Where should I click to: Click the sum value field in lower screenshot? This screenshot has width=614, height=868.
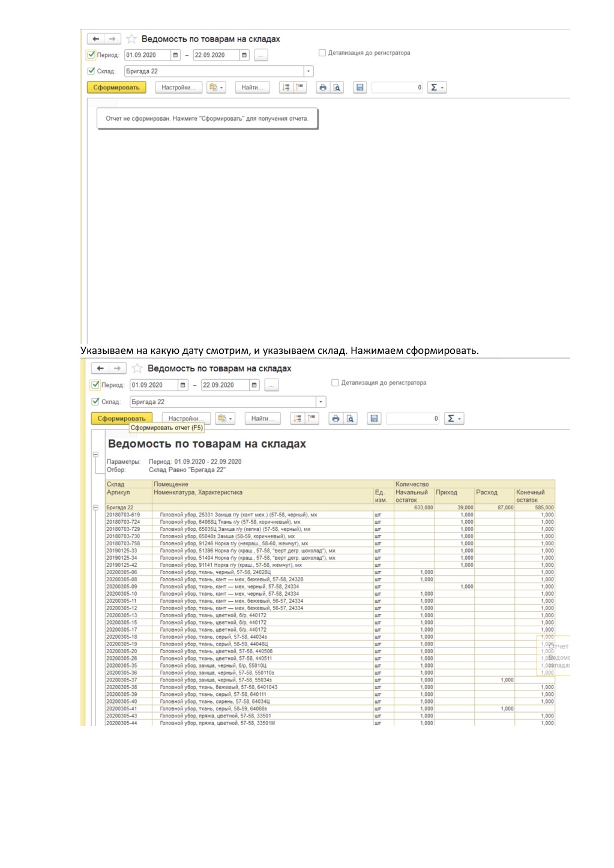click(414, 419)
